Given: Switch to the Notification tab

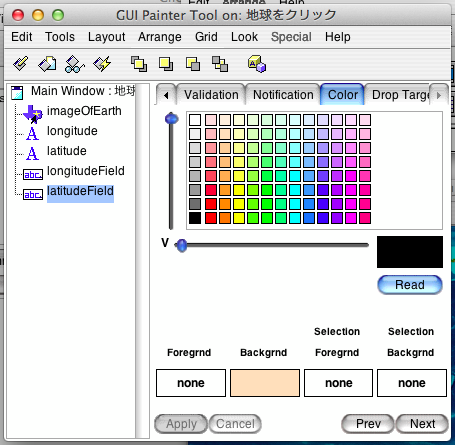Looking at the screenshot, I should click(x=283, y=95).
